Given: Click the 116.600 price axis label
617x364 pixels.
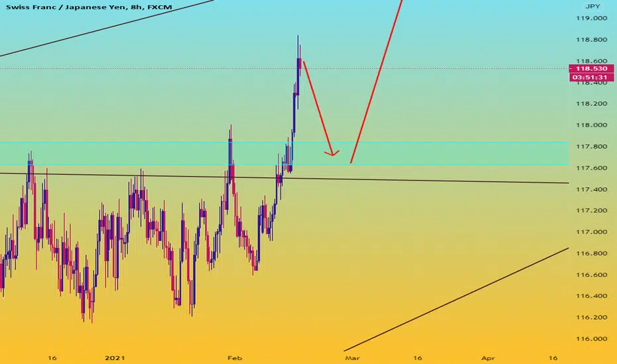Looking at the screenshot, I should click(591, 275).
